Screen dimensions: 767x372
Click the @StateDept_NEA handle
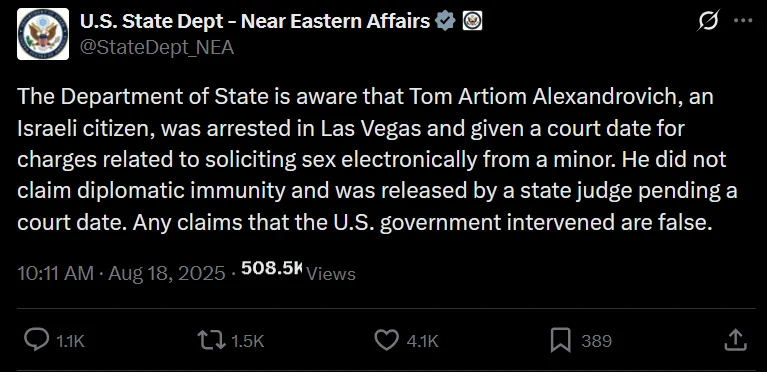157,48
